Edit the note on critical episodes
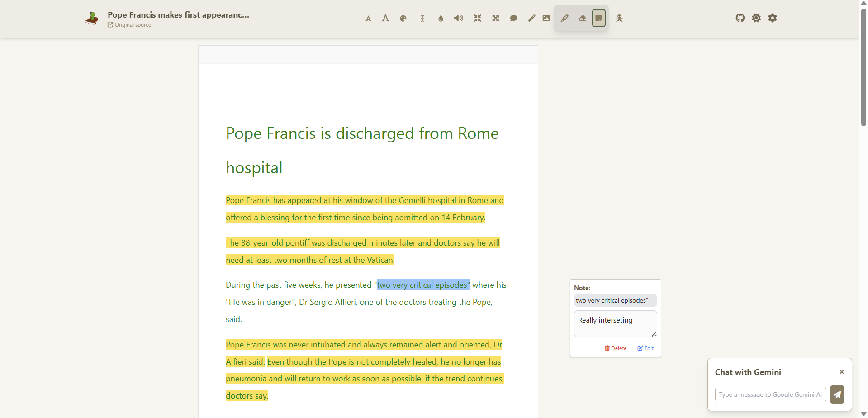868x418 pixels. click(x=645, y=348)
